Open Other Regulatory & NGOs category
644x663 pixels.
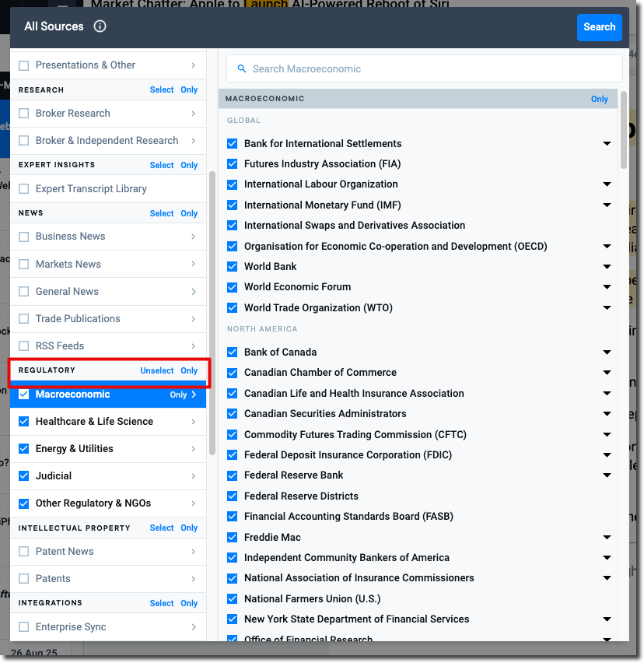[x=93, y=503]
